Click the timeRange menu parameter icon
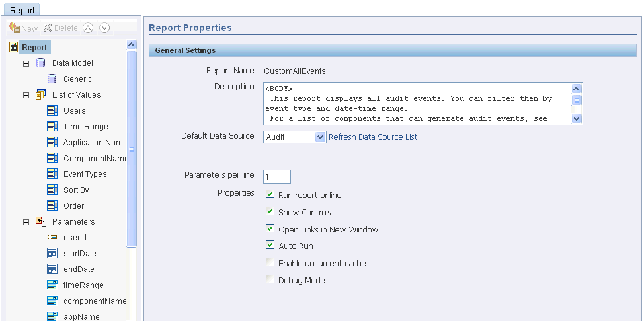Screen dimensions: 644x321 click(52, 285)
